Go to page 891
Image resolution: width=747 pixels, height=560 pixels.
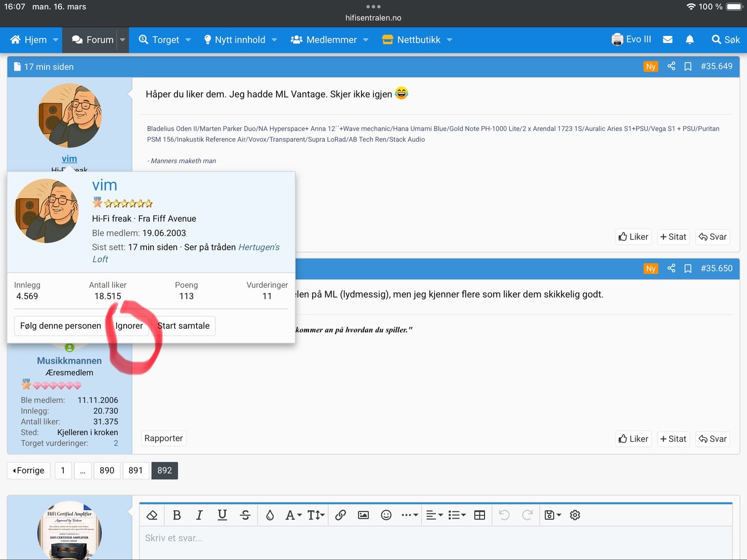coord(135,470)
